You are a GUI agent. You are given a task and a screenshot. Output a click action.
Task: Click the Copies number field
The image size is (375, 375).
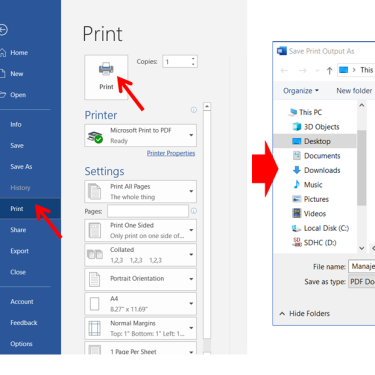coord(177,62)
